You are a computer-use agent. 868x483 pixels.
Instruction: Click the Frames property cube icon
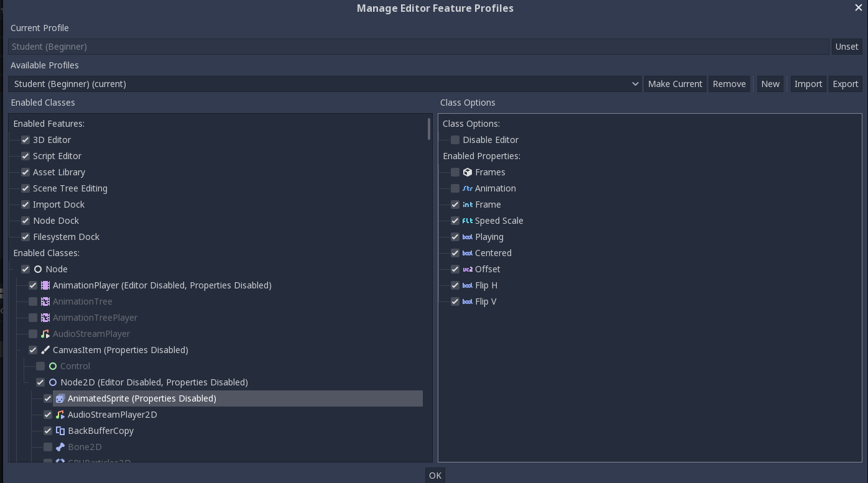(468, 172)
